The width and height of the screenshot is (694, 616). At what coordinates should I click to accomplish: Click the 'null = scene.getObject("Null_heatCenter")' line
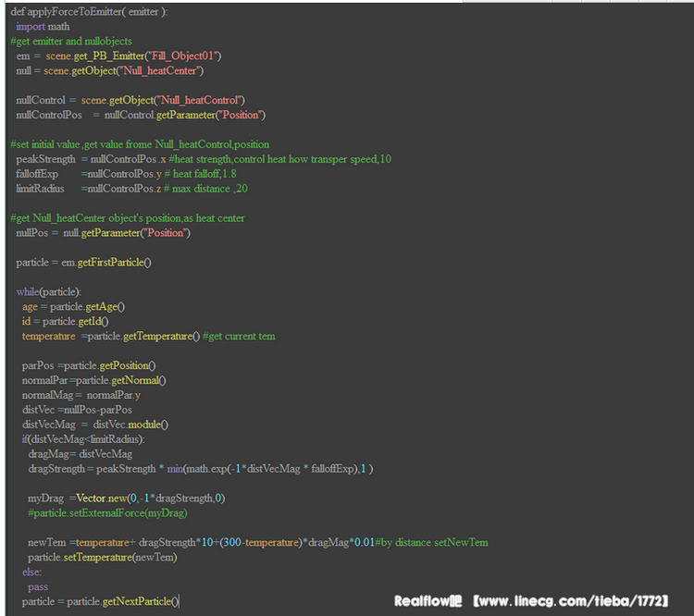tap(110, 71)
